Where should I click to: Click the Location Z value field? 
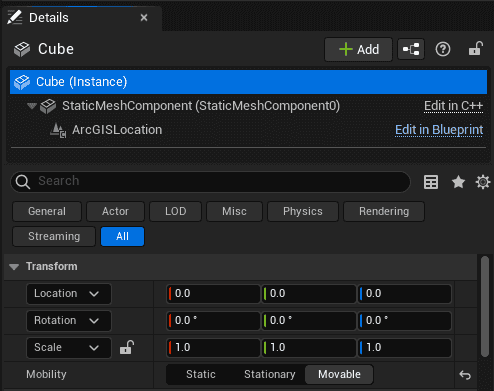coord(405,294)
